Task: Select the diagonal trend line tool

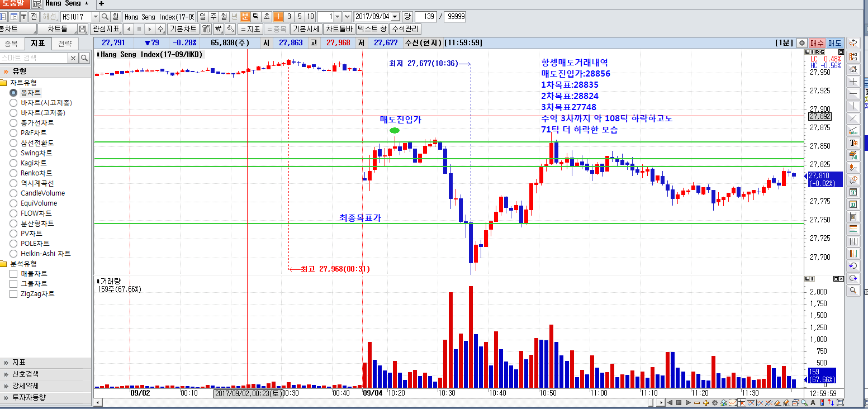Action: (x=853, y=118)
